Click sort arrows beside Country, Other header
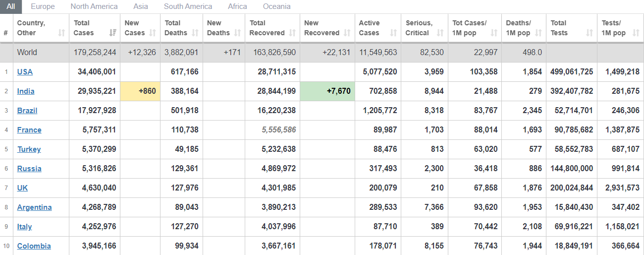This screenshot has height=255, width=644. point(61,33)
